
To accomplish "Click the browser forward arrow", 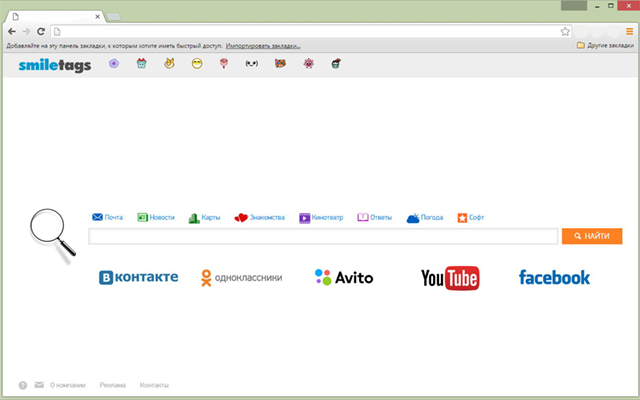I will coord(26,31).
